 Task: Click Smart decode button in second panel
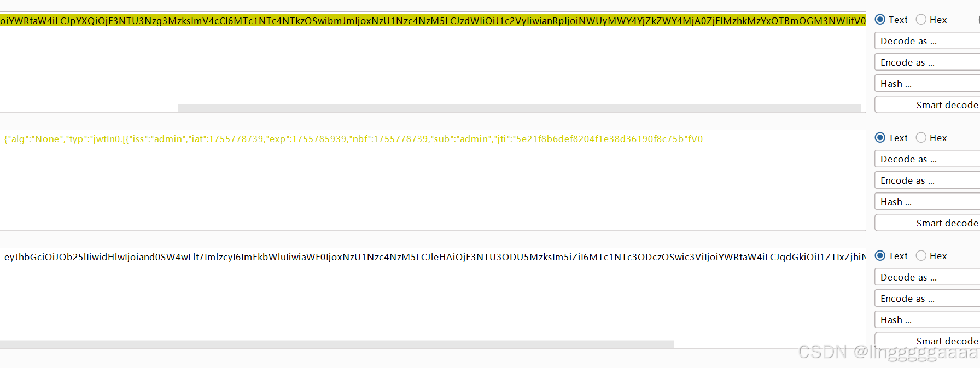pyautogui.click(x=927, y=223)
